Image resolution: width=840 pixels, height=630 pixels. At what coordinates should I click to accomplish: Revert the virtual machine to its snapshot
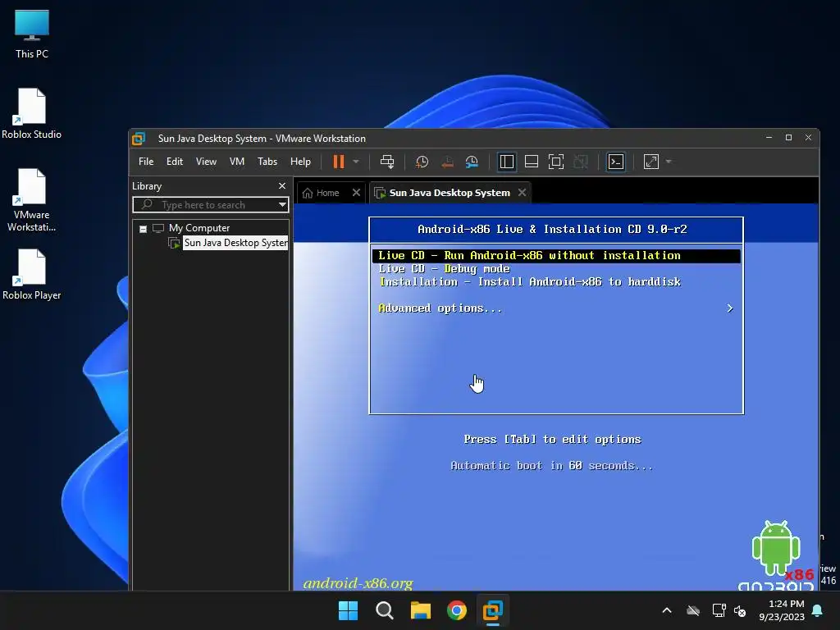point(447,162)
